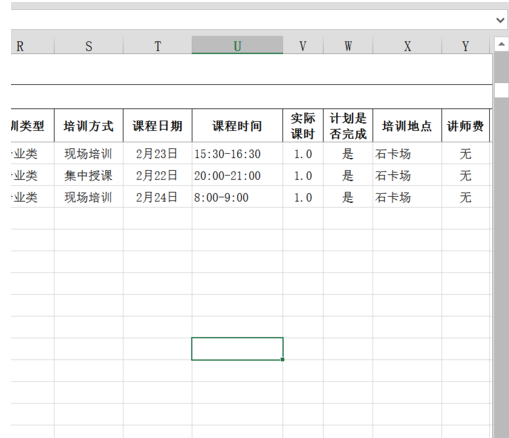
Task: Select column T header
Action: (x=157, y=45)
